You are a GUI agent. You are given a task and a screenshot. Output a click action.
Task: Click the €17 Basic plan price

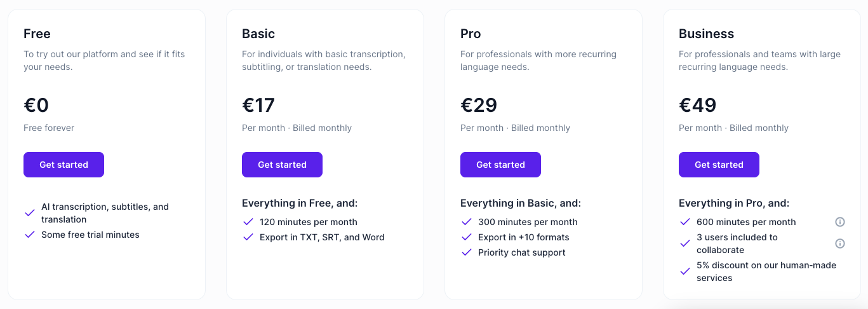[x=258, y=105]
